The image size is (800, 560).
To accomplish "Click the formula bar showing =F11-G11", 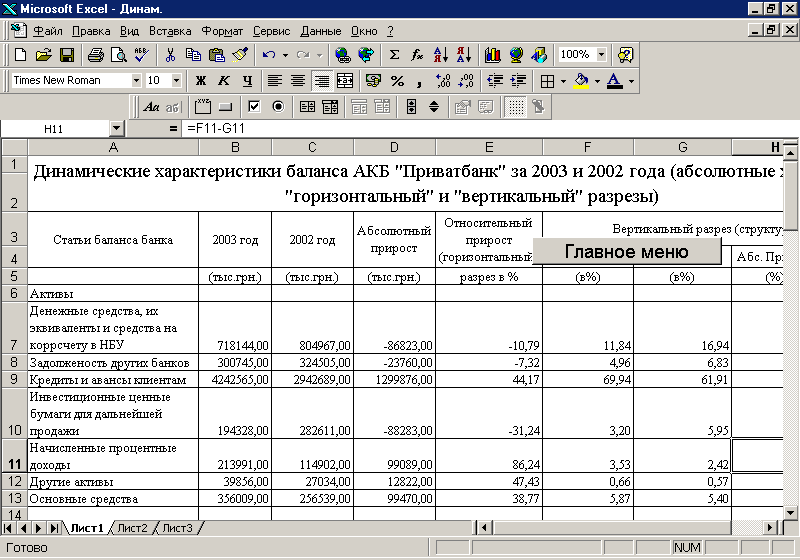I will 490,129.
